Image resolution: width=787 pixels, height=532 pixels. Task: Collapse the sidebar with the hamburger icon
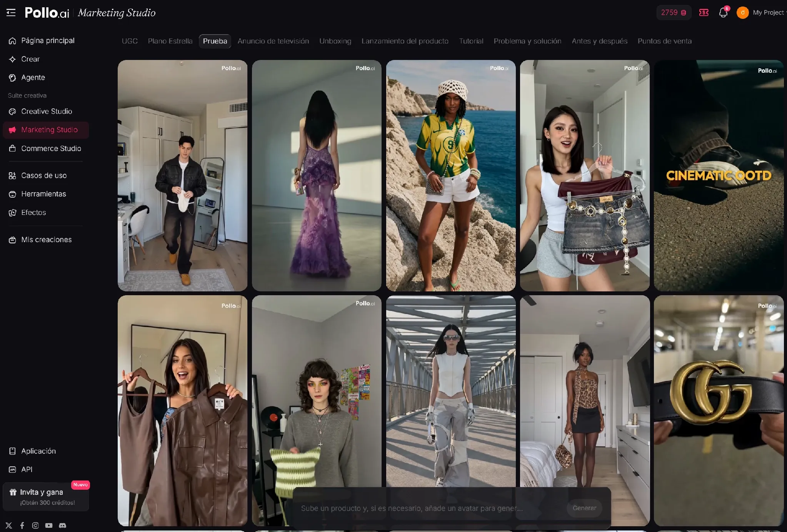(x=11, y=13)
